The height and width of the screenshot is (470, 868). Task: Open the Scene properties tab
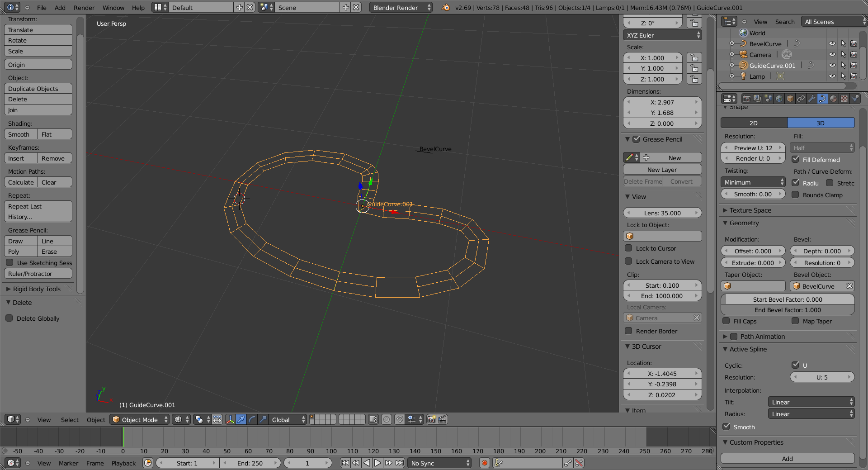tap(768, 99)
